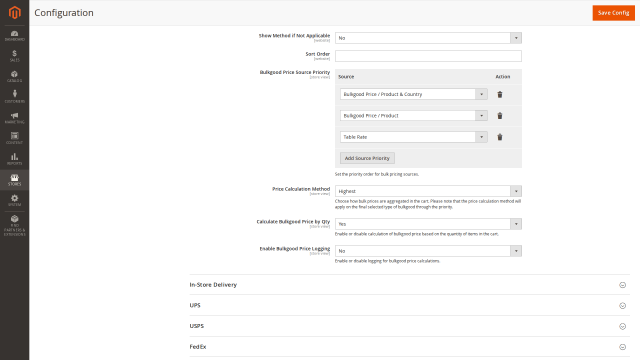Open the Catalog sidebar menu

click(x=14, y=76)
